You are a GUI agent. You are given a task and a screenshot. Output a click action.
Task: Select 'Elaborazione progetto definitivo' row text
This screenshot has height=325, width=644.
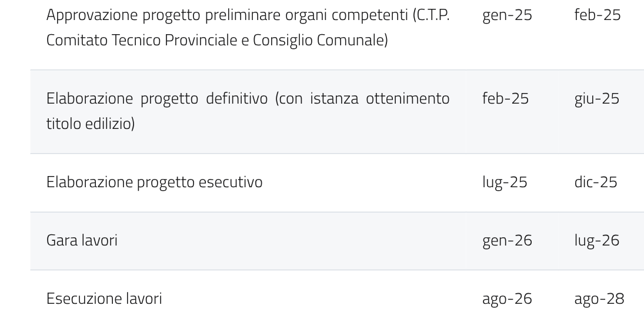(248, 111)
